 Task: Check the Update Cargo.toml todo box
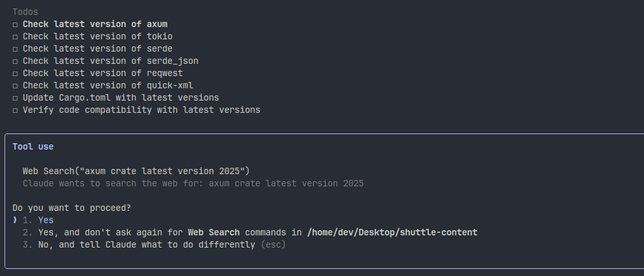[x=15, y=97]
